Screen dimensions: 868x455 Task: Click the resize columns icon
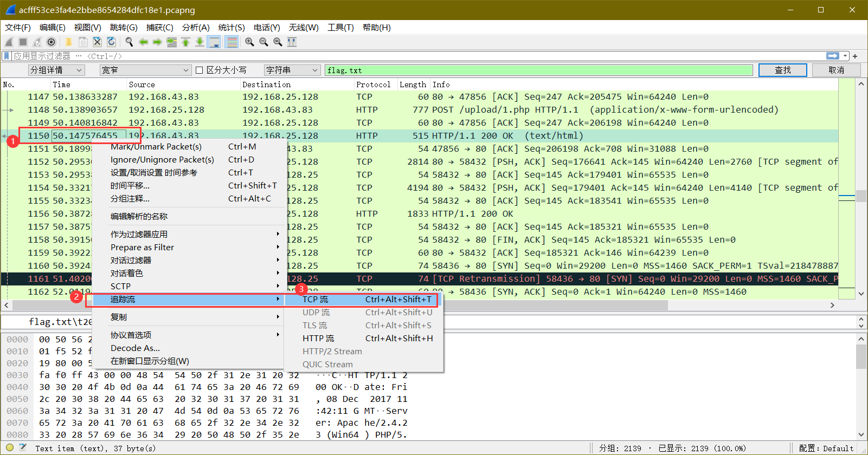(x=292, y=42)
